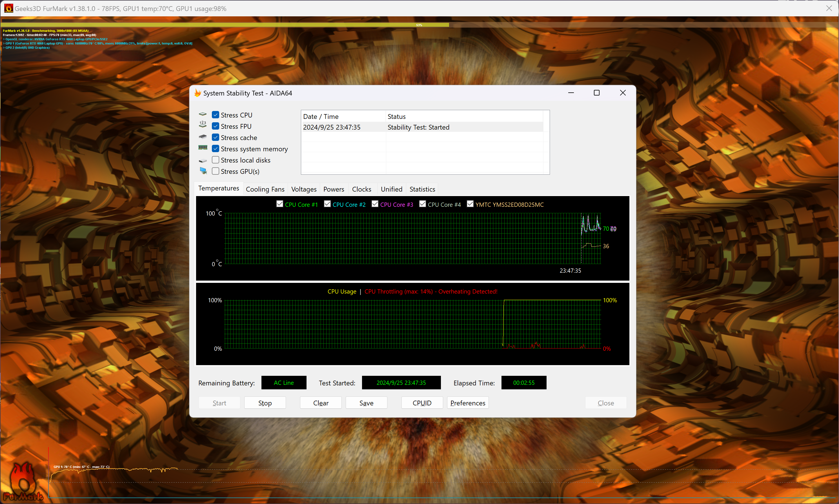Click the AIDA64 flame icon in dialog title
The height and width of the screenshot is (504, 839).
pyautogui.click(x=197, y=93)
